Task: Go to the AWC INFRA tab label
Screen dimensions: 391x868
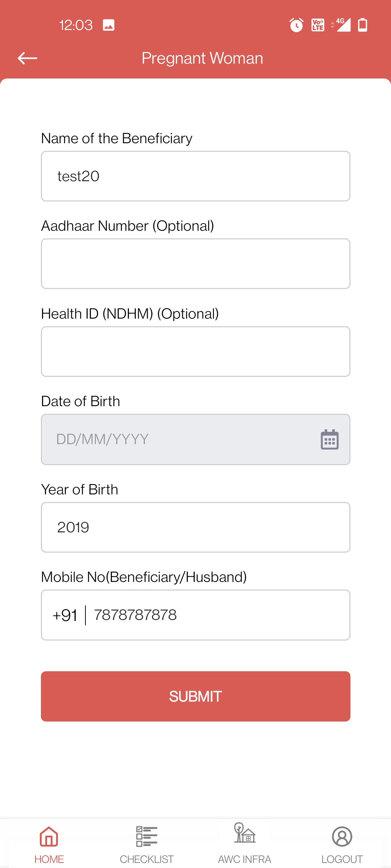Action: pos(245,859)
